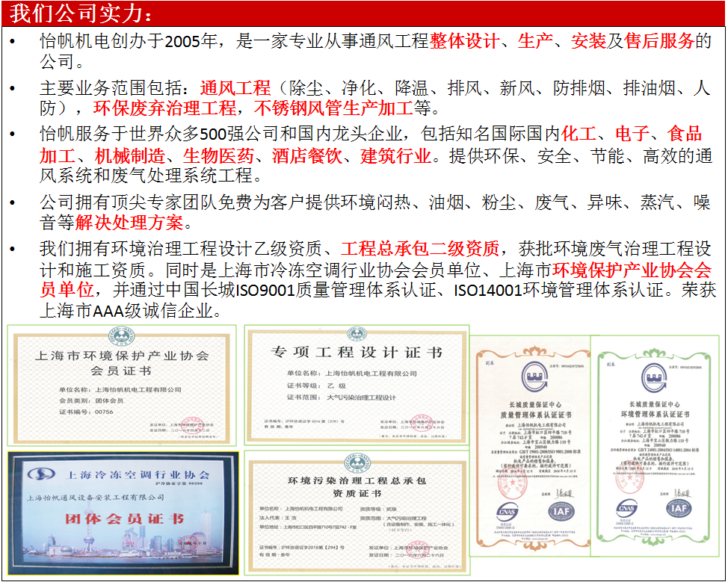Click the text 证书范围: 大气污染治理工程设计

342,397
